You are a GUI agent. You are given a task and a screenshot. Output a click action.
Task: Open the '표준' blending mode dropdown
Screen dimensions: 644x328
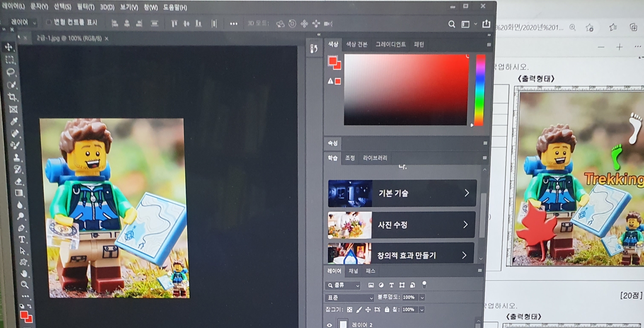point(349,297)
